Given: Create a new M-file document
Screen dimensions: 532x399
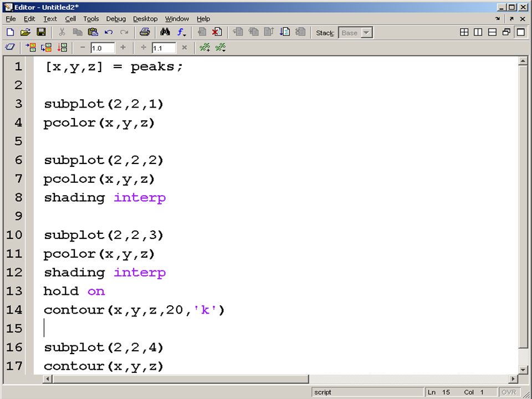Looking at the screenshot, I should (x=10, y=32).
